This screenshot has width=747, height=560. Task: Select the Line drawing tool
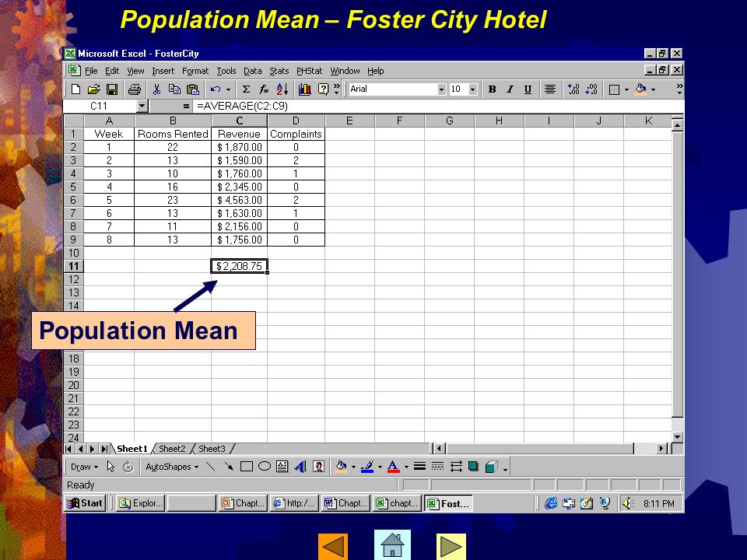pos(211,467)
